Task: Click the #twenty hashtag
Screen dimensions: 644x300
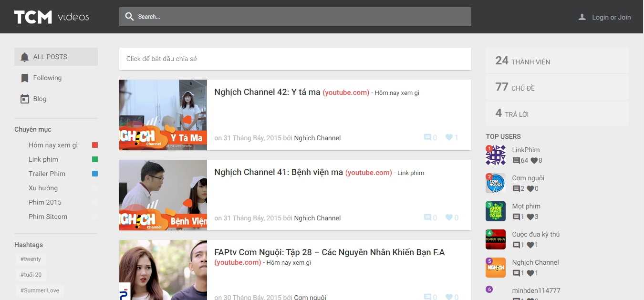Action: (31, 259)
